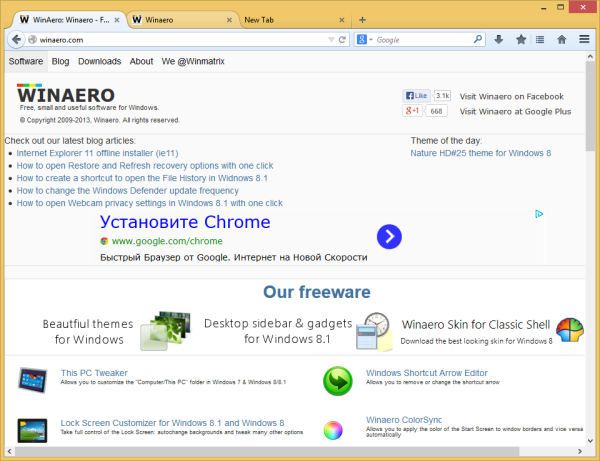The width and height of the screenshot is (600, 461).
Task: Click the search magnifier icon
Action: [x=478, y=39]
